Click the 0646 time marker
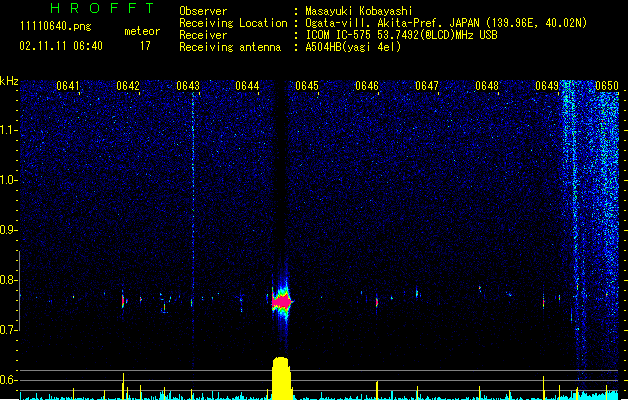Image resolution: width=629 pixels, height=400 pixels. coord(367,86)
